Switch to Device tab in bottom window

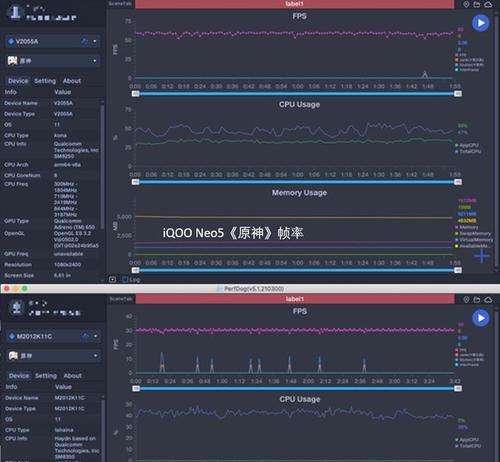tap(19, 376)
